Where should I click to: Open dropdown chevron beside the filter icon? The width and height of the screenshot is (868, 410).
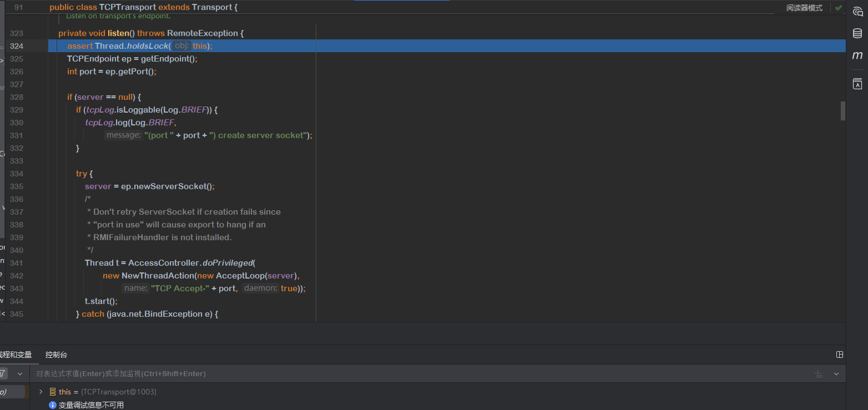[x=20, y=374]
